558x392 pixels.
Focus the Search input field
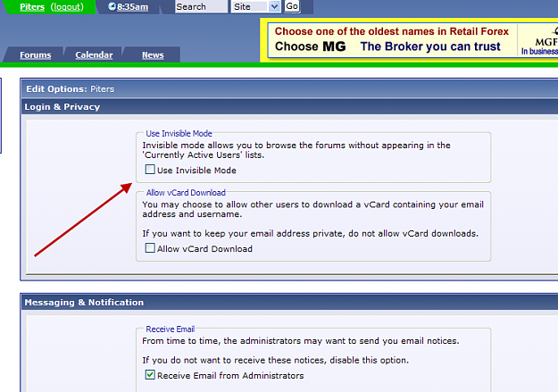coord(201,7)
